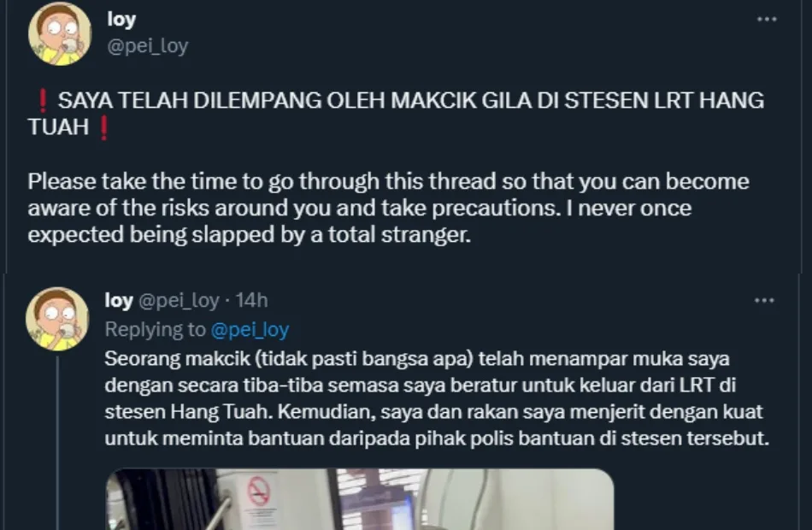The height and width of the screenshot is (530, 812).
Task: Open the gray @pei_loy handle under main name
Action: [148, 46]
